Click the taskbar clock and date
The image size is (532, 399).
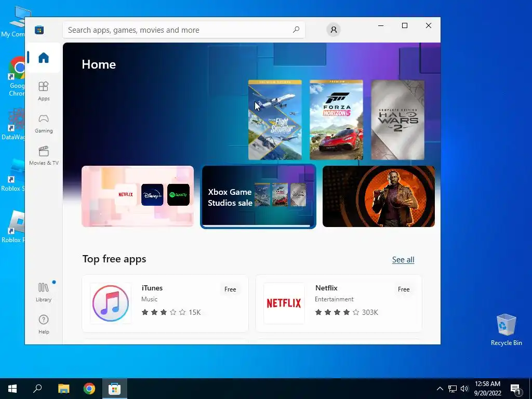point(487,389)
